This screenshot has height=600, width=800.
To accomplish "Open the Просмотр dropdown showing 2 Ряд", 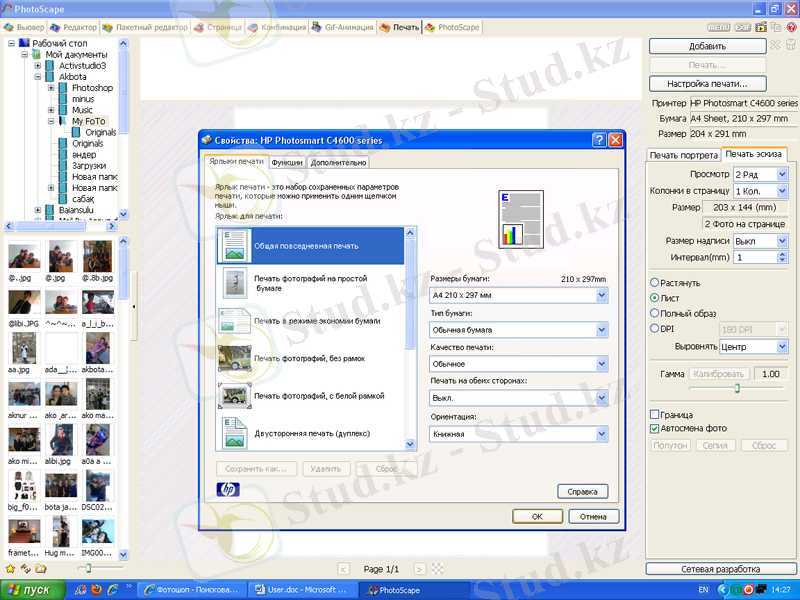I will click(761, 174).
